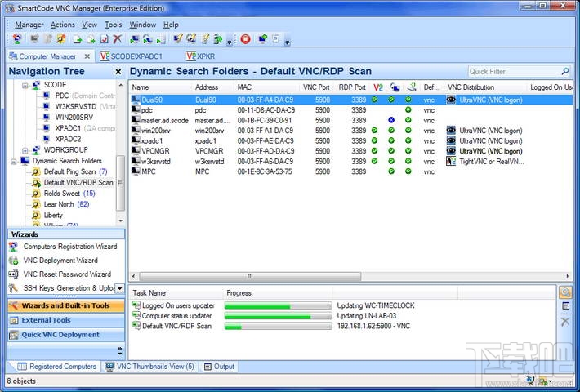Collapse the SCODE tree node
This screenshot has width=580, height=392.
[x=25, y=86]
